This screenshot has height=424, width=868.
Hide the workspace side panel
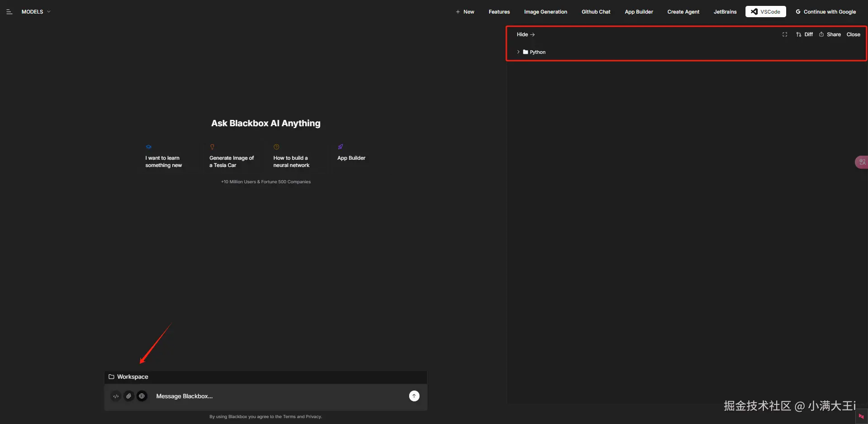point(525,34)
